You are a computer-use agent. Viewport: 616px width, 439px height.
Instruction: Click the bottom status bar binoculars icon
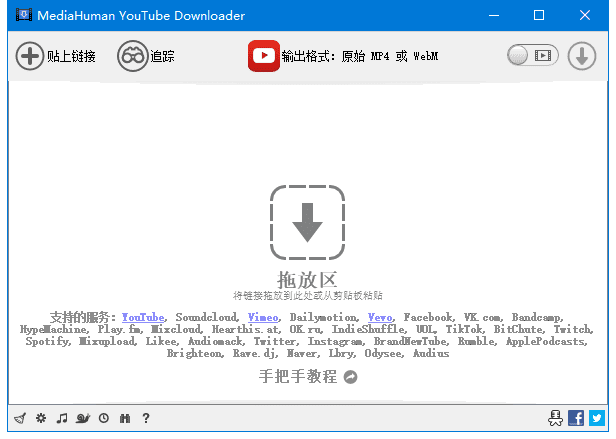pos(124,418)
